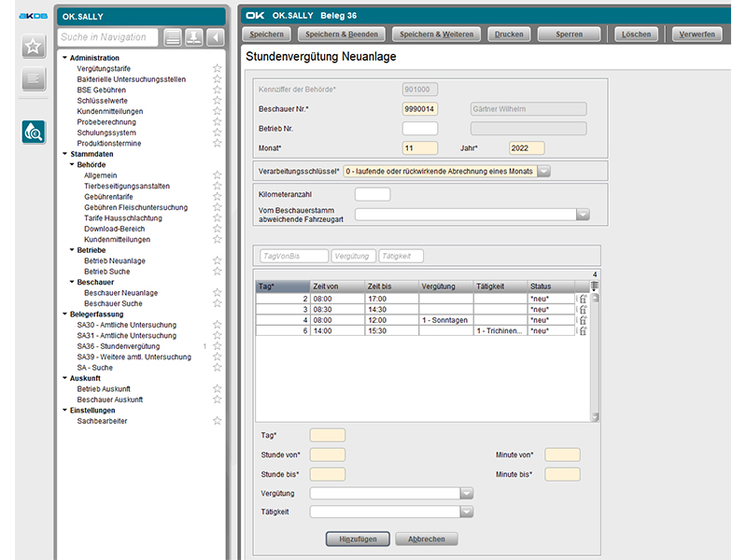Delete the table row for day 6

coord(584,330)
